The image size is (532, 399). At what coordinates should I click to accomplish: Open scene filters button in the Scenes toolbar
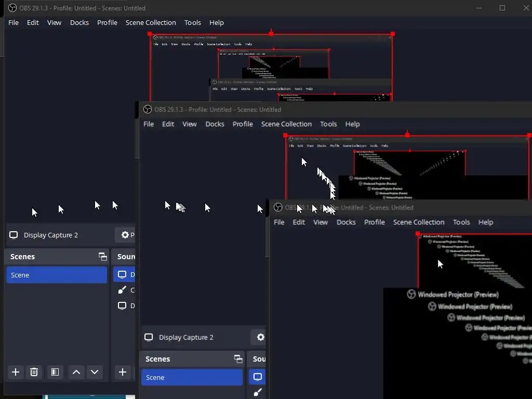click(x=55, y=372)
